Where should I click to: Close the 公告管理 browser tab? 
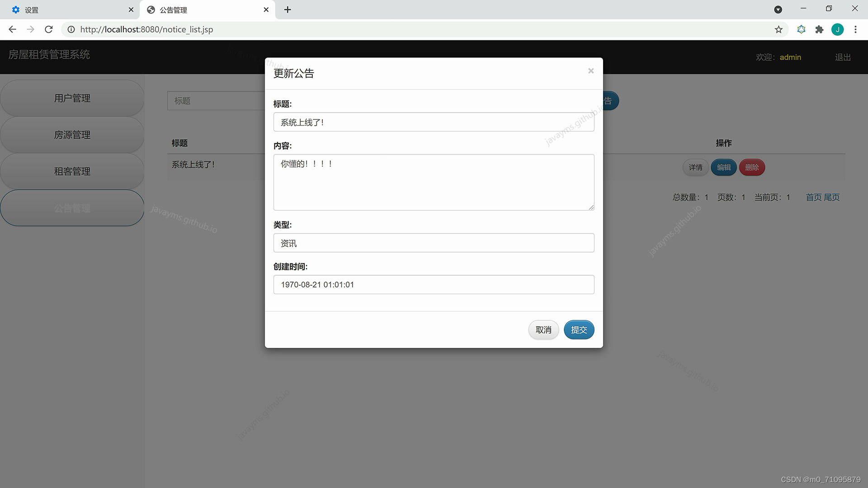(x=266, y=9)
